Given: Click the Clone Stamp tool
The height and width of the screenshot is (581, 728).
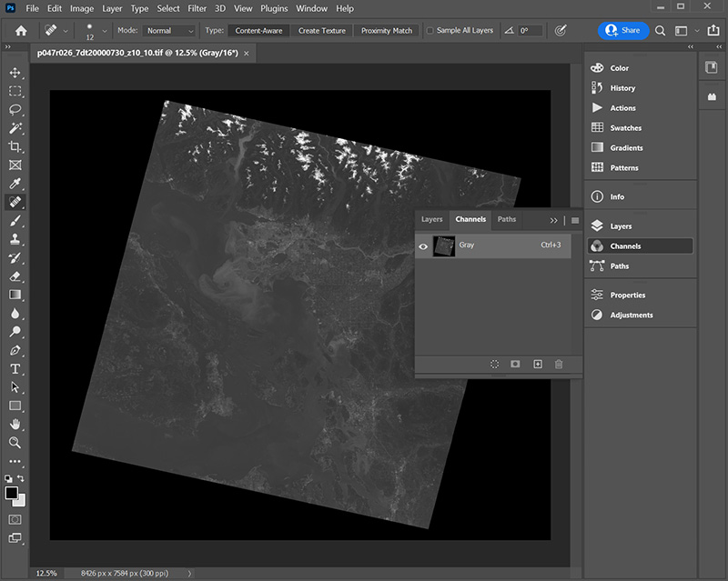Looking at the screenshot, I should click(15, 239).
